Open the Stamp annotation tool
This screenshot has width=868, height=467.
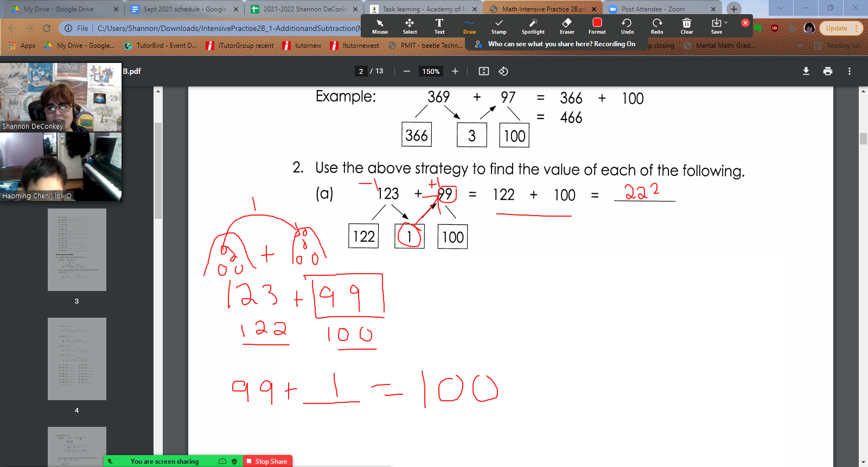tap(499, 26)
